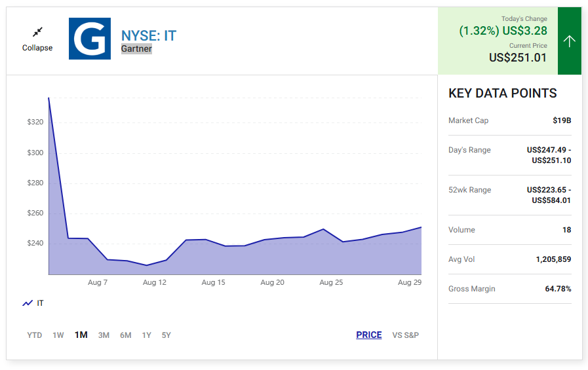Image resolution: width=588 pixels, height=370 pixels.
Task: Switch chart to VS S&P view
Action: pos(405,335)
